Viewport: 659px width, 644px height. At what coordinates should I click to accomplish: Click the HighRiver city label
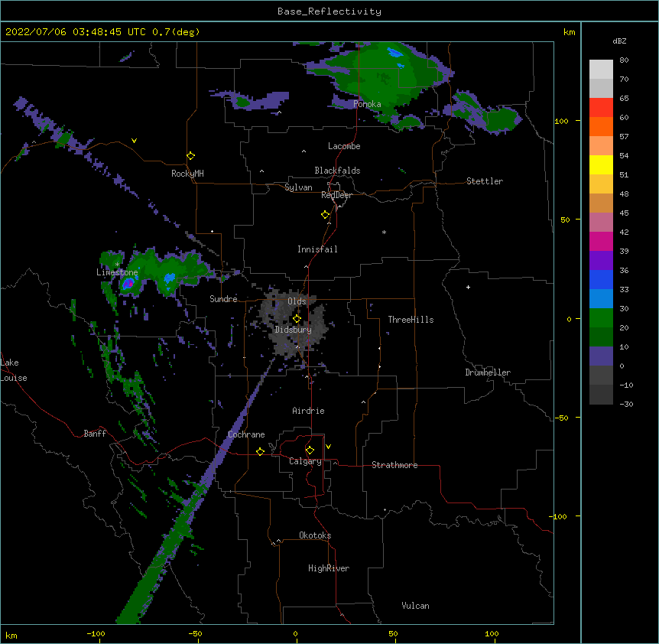coord(329,568)
